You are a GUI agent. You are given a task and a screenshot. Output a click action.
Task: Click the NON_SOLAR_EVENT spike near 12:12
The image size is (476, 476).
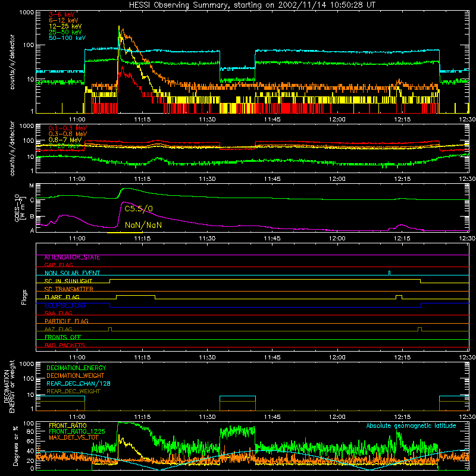coord(390,273)
